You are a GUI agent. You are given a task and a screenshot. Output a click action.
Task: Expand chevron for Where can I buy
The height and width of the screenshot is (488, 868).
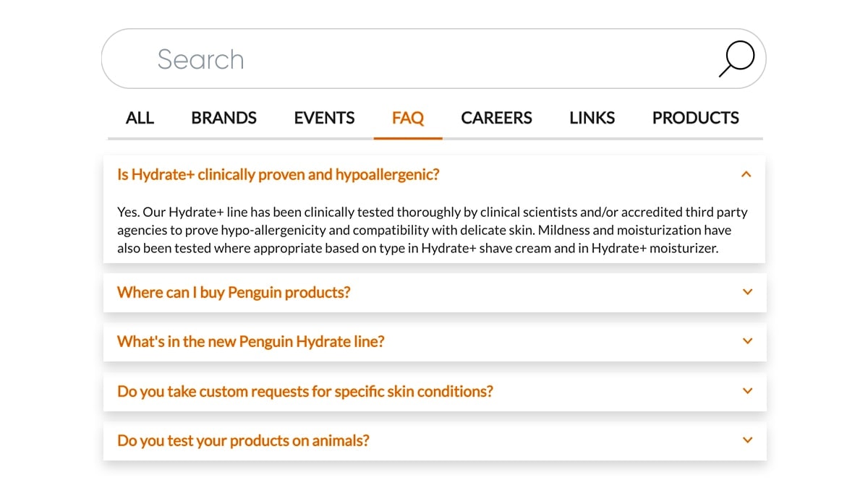pos(748,292)
